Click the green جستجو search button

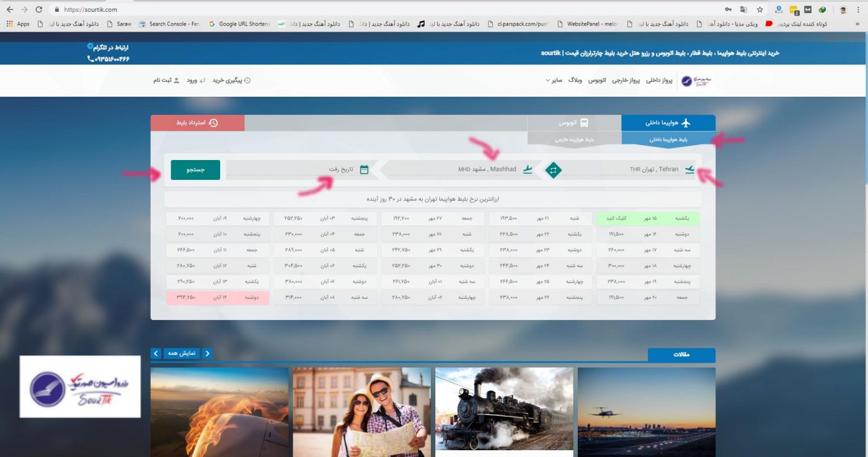(x=195, y=169)
